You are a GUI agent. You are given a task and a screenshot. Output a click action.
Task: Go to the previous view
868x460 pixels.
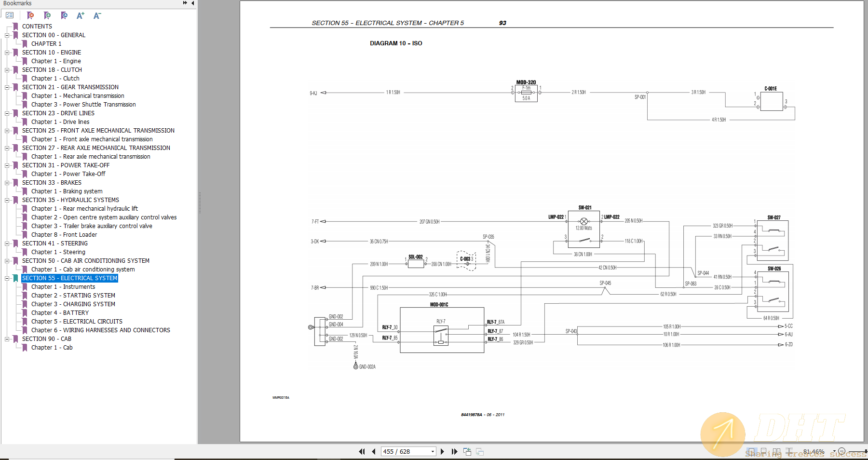pyautogui.click(x=467, y=451)
